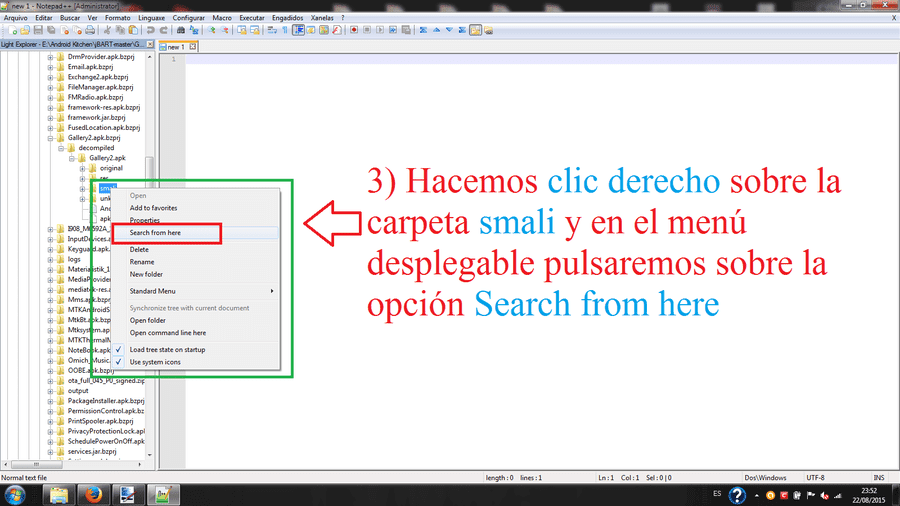Viewport: 900px width, 506px height.
Task: Expand the original folder node
Action: pyautogui.click(x=82, y=169)
